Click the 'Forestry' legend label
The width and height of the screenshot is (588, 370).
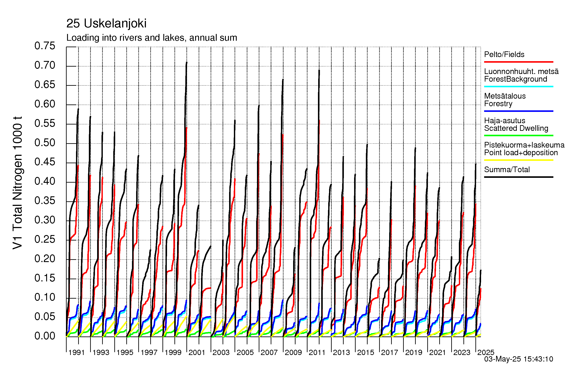[x=498, y=104]
